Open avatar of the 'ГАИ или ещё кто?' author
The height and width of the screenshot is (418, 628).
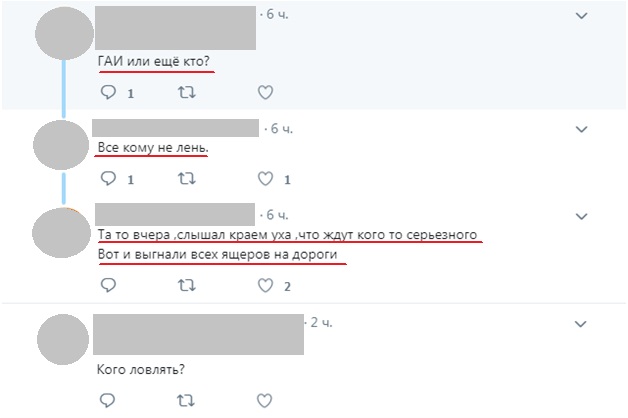tap(64, 33)
